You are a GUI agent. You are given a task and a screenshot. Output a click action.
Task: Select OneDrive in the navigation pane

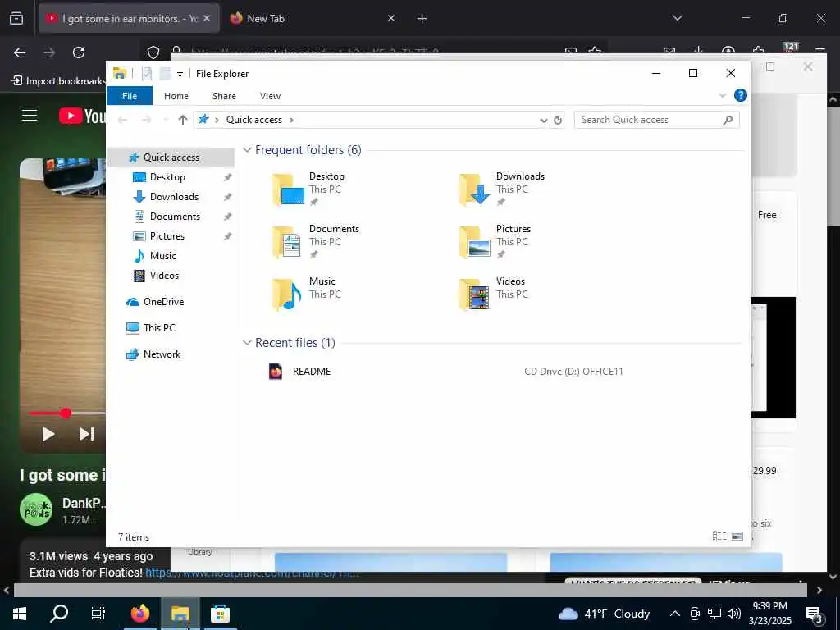click(163, 302)
